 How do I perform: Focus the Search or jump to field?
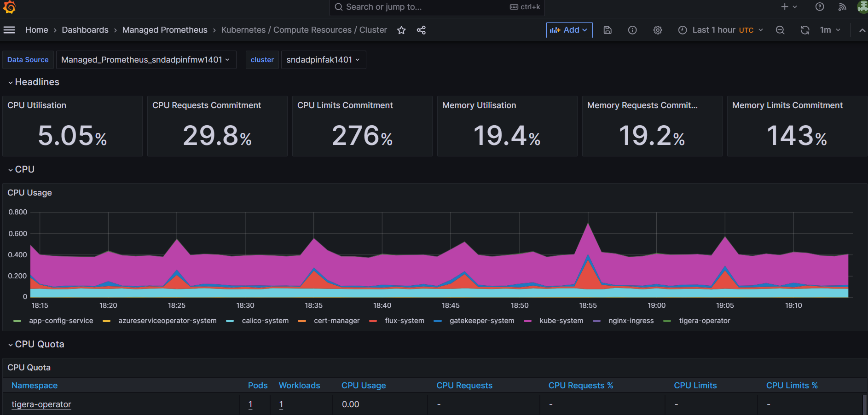coord(437,7)
